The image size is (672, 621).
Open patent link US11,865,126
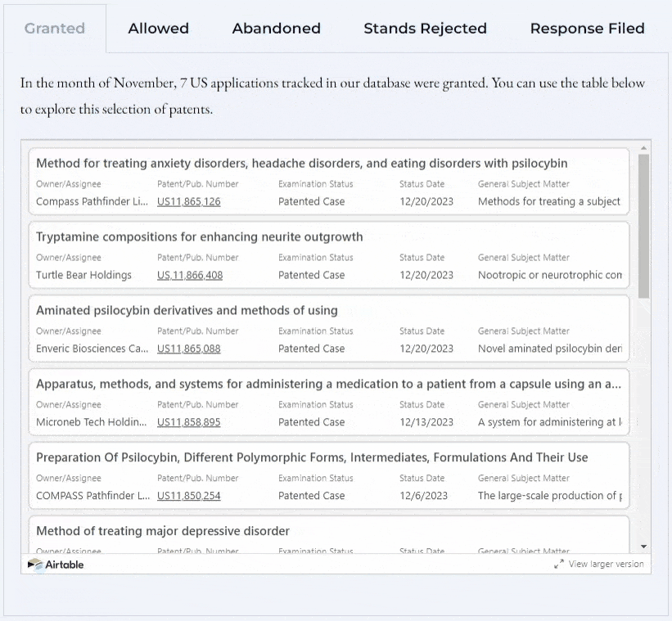coord(188,201)
